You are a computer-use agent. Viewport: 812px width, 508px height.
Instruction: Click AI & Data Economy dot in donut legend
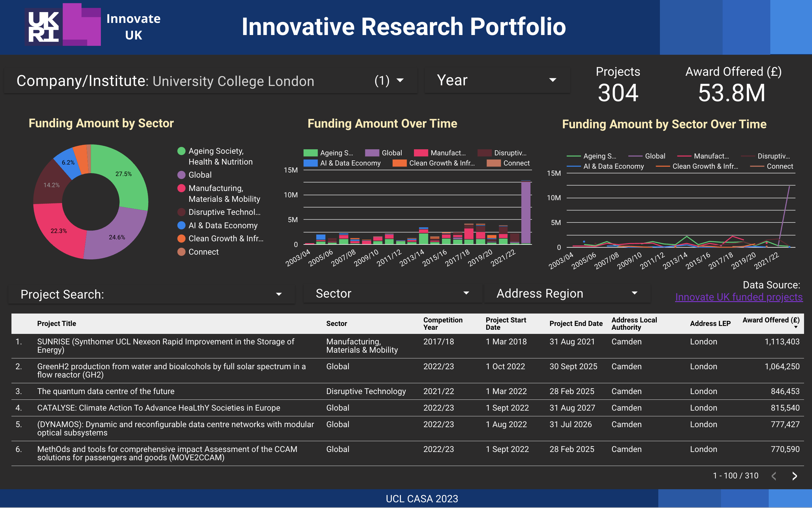[181, 225]
